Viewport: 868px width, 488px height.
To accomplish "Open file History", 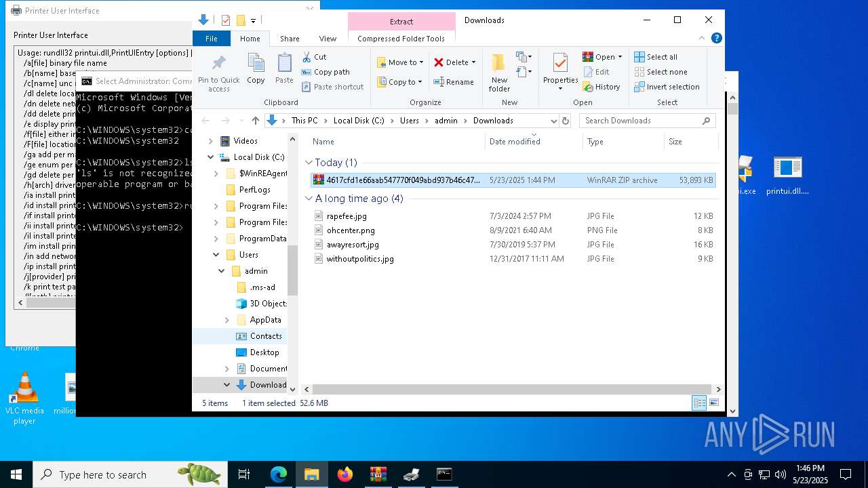I will pos(601,87).
